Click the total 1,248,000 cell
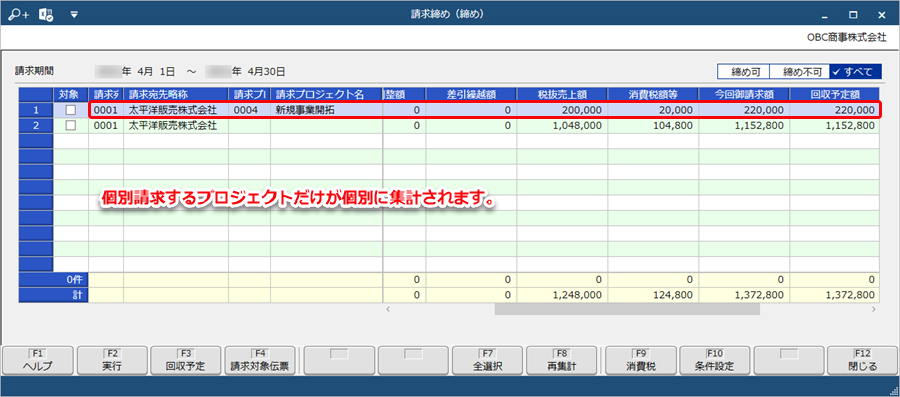The width and height of the screenshot is (900, 397). pos(562,295)
